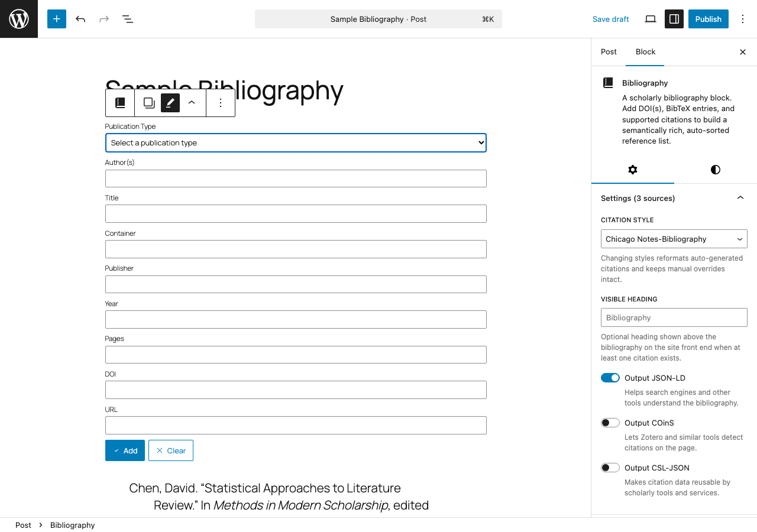Click the Publish button
This screenshot has height=532, width=757.
(x=708, y=19)
